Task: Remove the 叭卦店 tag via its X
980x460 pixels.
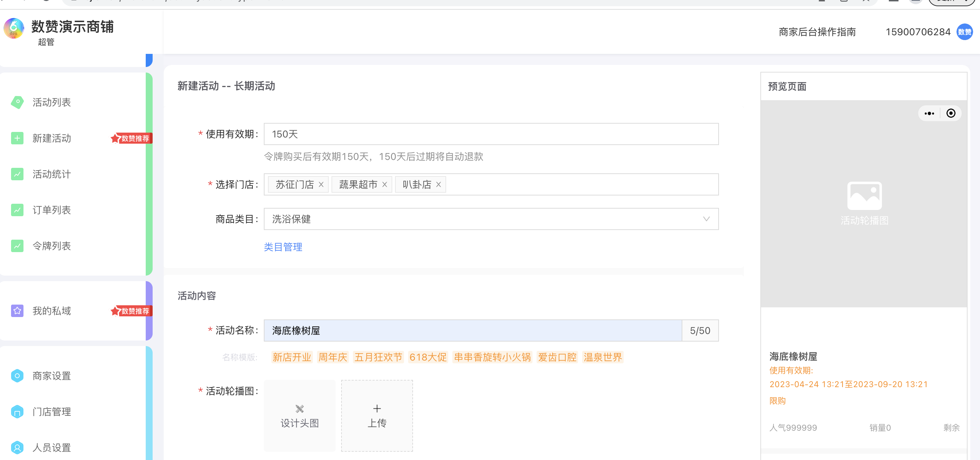Action: click(x=438, y=184)
